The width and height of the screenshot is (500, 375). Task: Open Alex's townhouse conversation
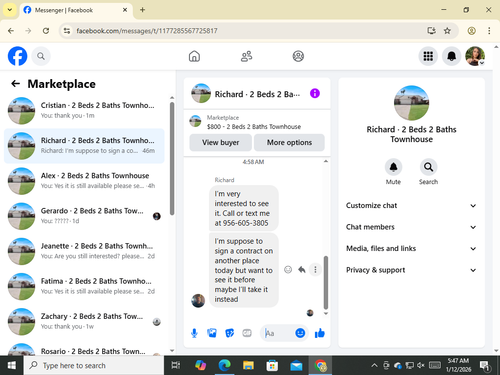tap(84, 181)
